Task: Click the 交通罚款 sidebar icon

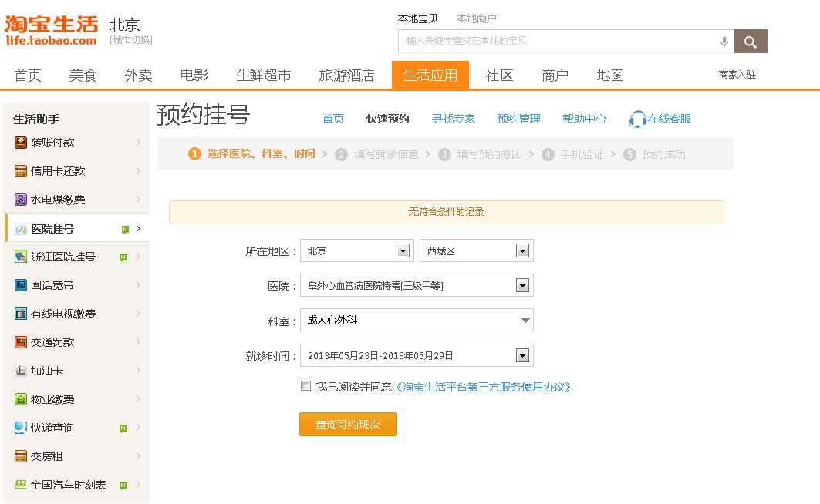Action: pyautogui.click(x=21, y=342)
